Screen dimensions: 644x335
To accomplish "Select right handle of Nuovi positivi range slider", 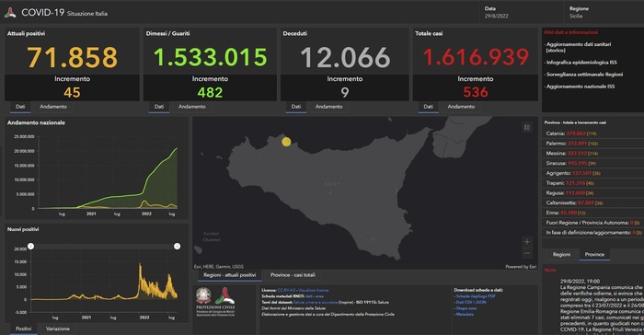I will click(x=177, y=247).
